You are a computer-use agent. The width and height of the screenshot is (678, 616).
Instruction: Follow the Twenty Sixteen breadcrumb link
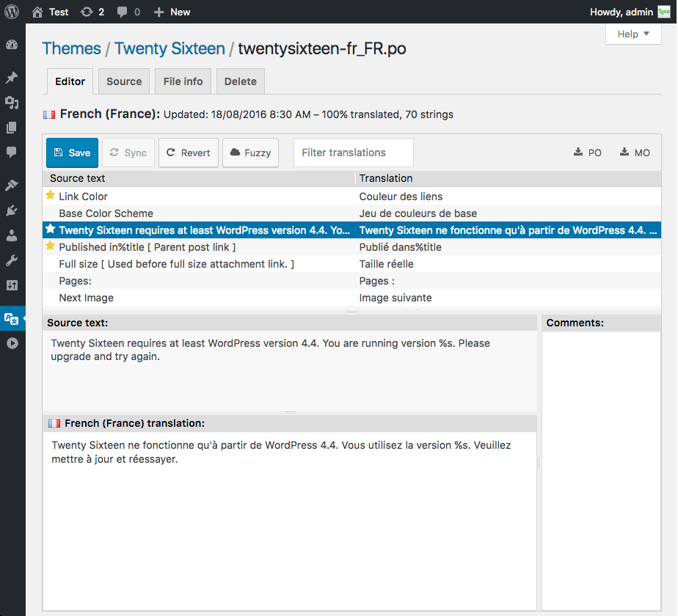point(169,49)
